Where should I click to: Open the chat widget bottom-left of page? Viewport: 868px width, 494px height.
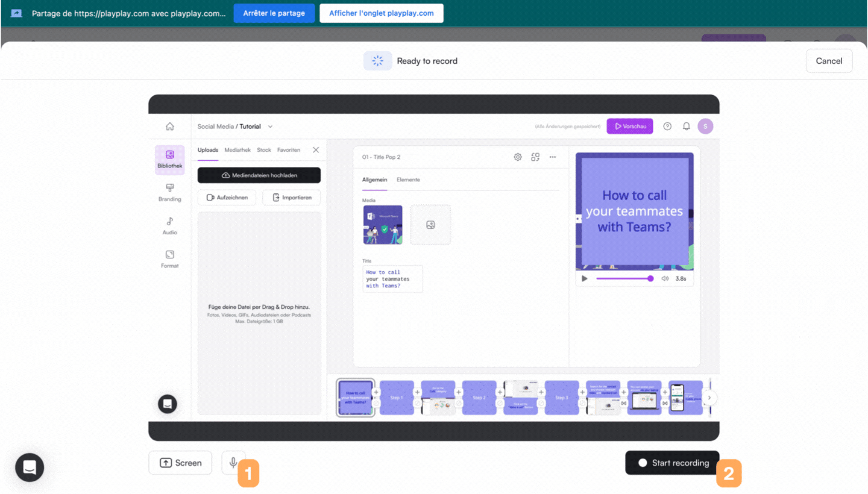30,467
